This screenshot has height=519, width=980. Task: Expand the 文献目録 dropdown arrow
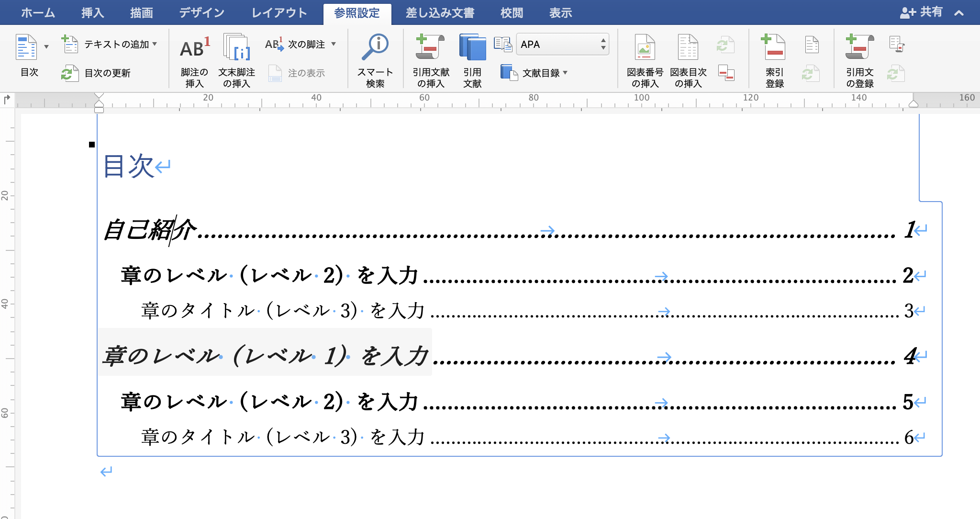[565, 73]
